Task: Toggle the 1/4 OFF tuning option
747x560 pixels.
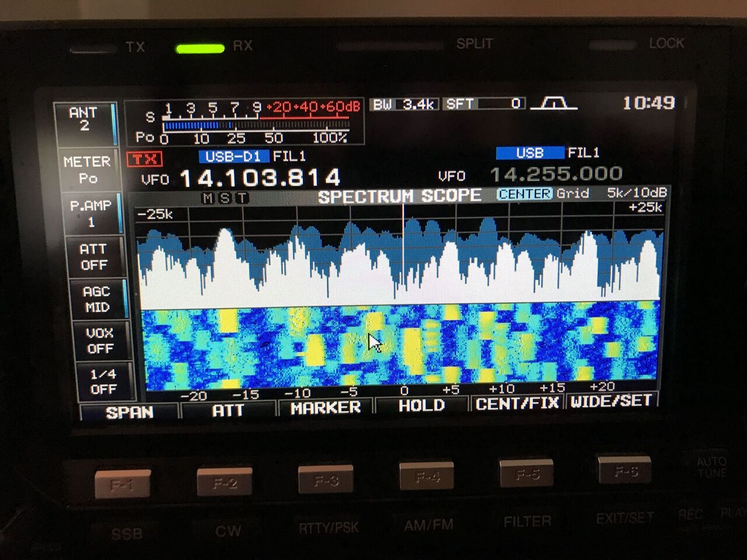Action: tap(103, 381)
